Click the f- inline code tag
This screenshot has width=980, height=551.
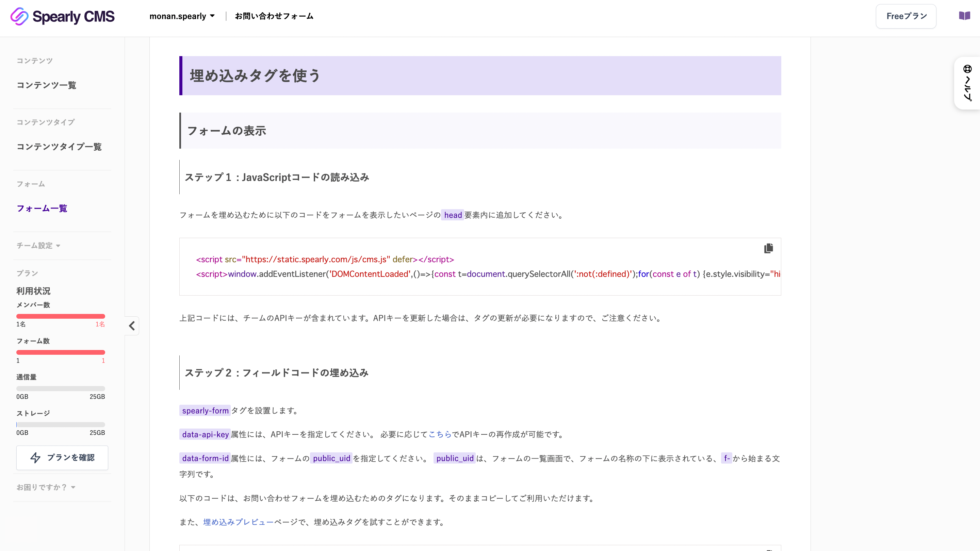726,458
